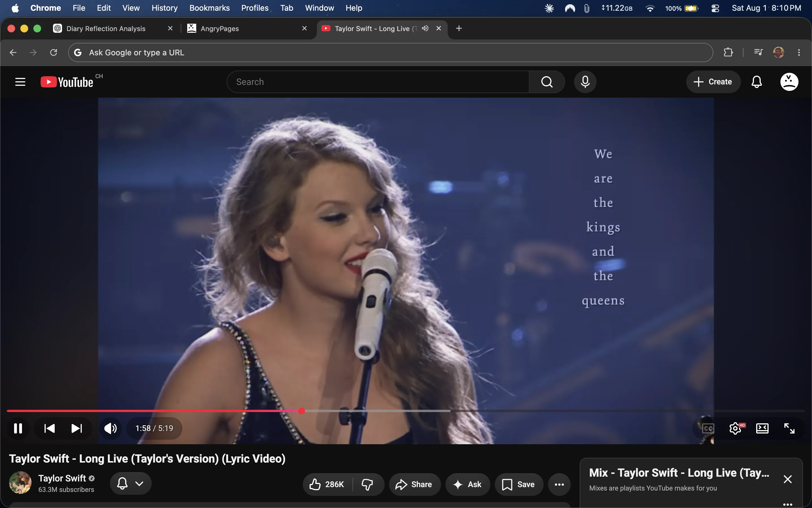812x508 pixels.
Task: Click the Ask button
Action: tap(467, 484)
